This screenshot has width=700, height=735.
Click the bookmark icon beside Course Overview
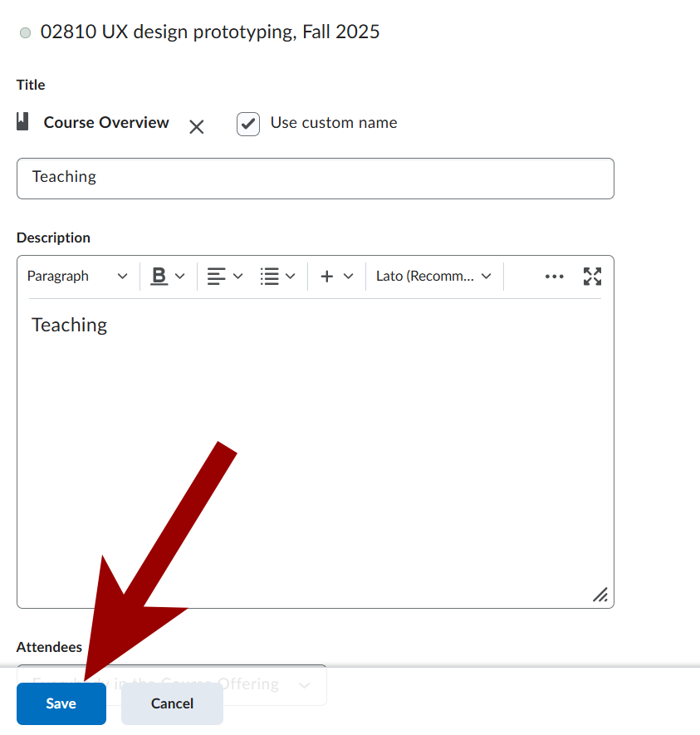(22, 122)
